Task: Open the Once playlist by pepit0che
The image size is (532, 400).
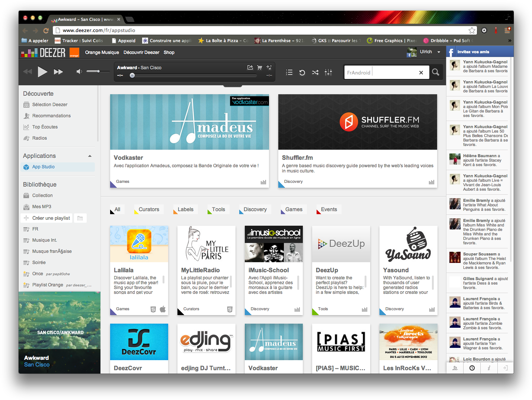Action: [38, 274]
